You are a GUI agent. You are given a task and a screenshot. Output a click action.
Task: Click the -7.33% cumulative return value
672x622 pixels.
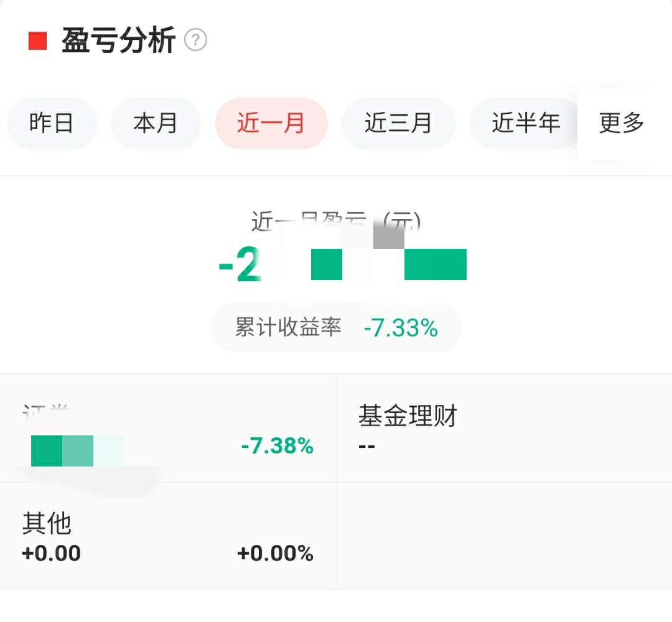tap(401, 328)
